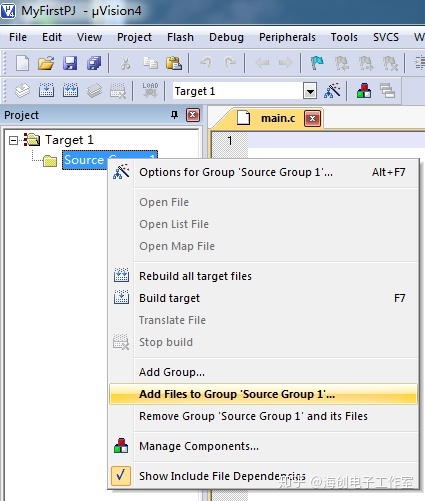This screenshot has width=425, height=501.
Task: Close the main.c tab
Action: 312,119
